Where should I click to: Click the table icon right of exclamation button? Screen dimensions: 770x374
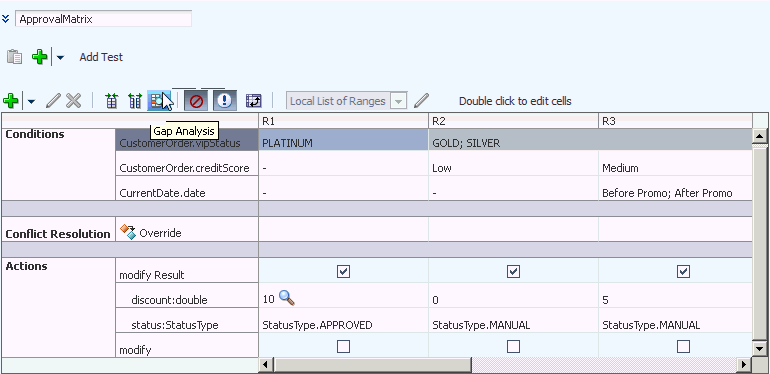[x=253, y=101]
